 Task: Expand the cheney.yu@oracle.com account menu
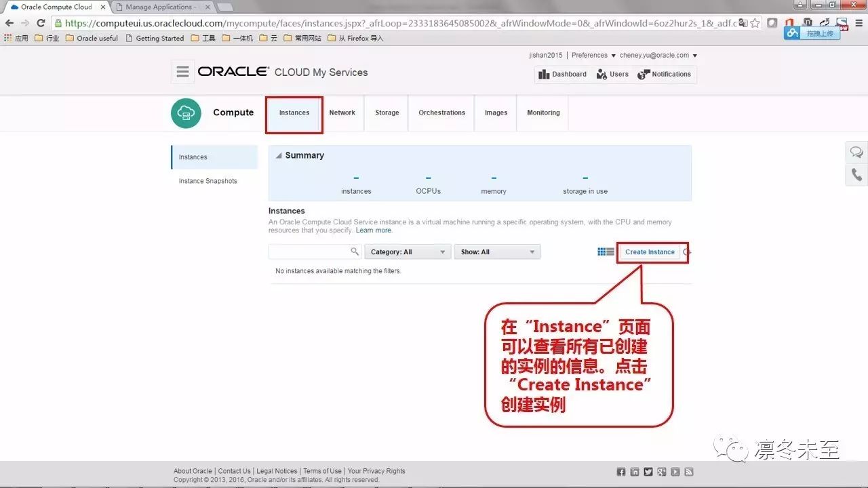(x=658, y=56)
